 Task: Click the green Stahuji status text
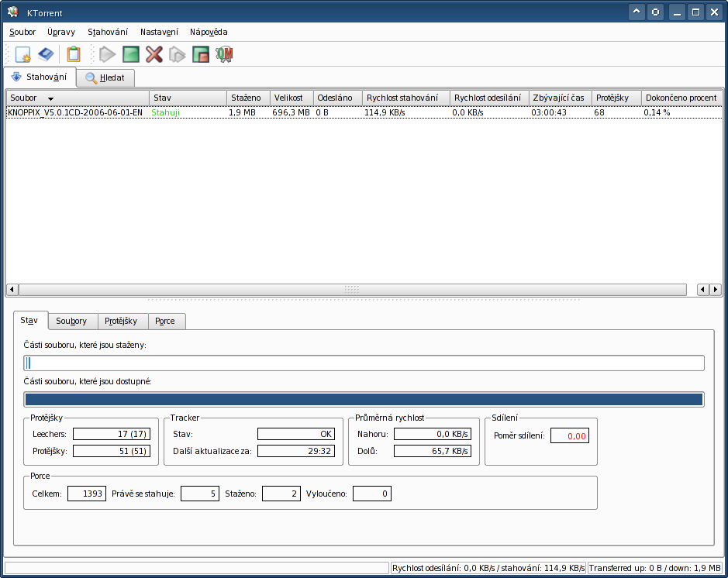165,112
